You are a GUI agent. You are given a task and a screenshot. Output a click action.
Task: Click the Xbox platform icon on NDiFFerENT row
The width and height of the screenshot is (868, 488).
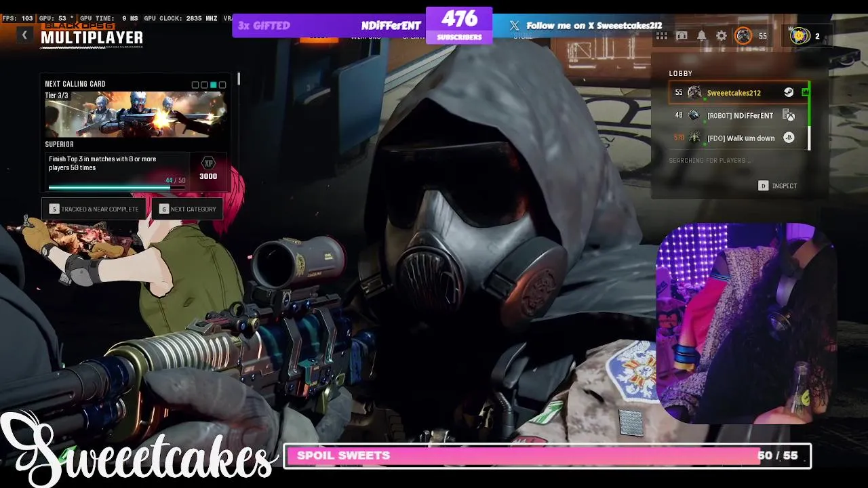(x=789, y=115)
